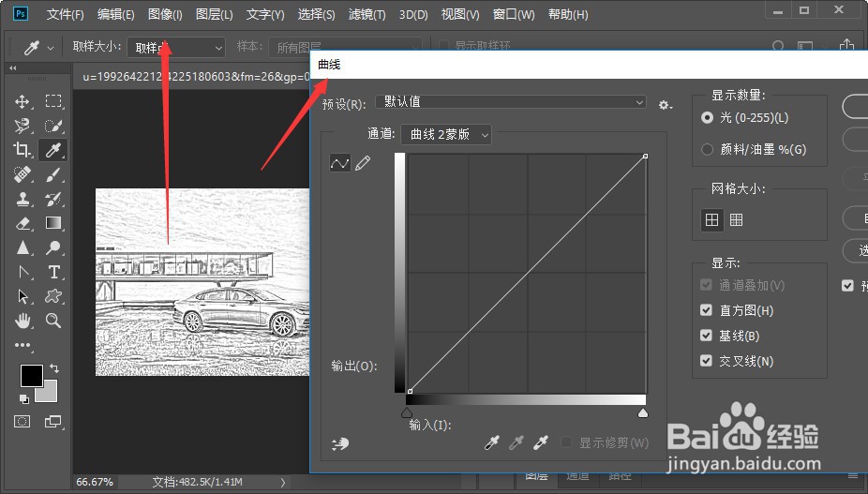Viewport: 868px width, 494px height.
Task: Open the Sample Size (取样大小) dropdown
Action: [x=176, y=48]
